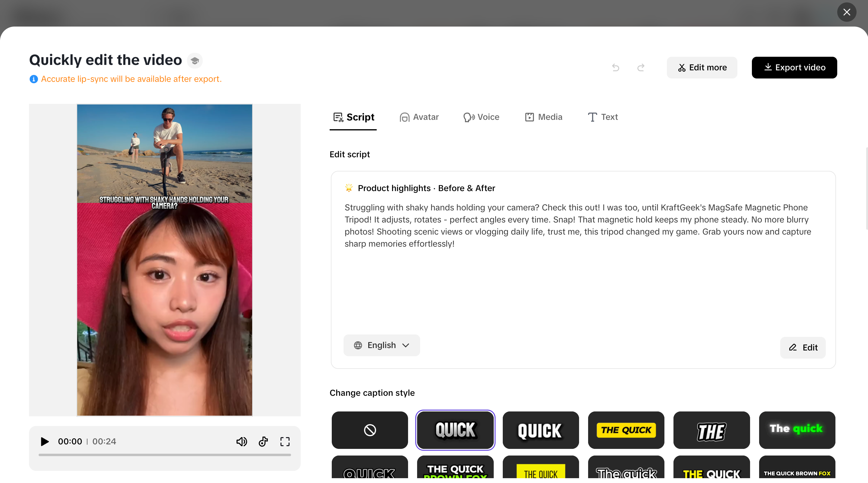
Task: Select the no-caption style option
Action: click(370, 430)
